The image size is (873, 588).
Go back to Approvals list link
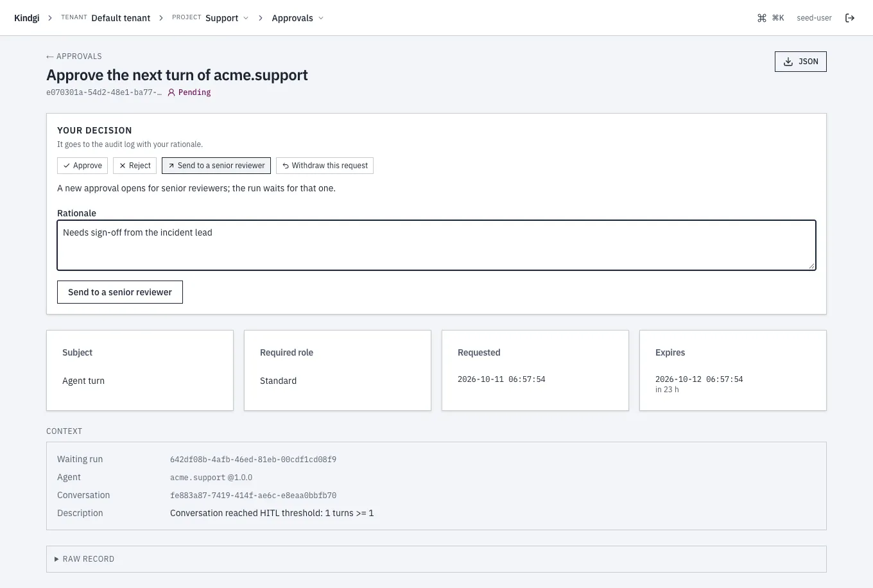[74, 56]
